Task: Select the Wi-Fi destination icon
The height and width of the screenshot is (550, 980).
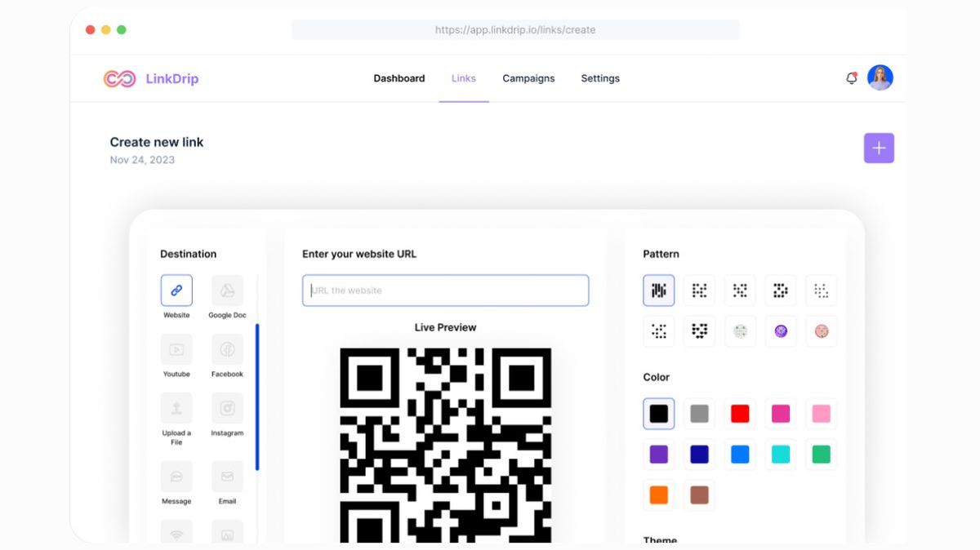Action: [x=176, y=531]
